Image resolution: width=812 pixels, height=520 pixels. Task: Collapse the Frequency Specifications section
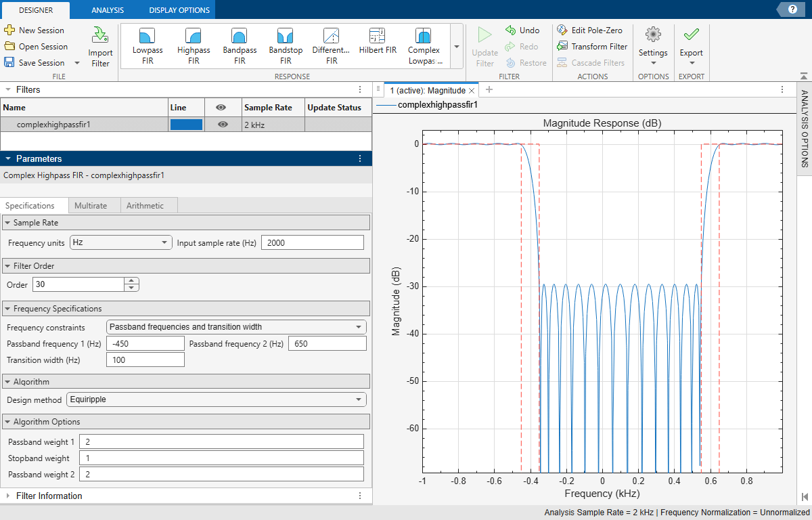(x=7, y=309)
